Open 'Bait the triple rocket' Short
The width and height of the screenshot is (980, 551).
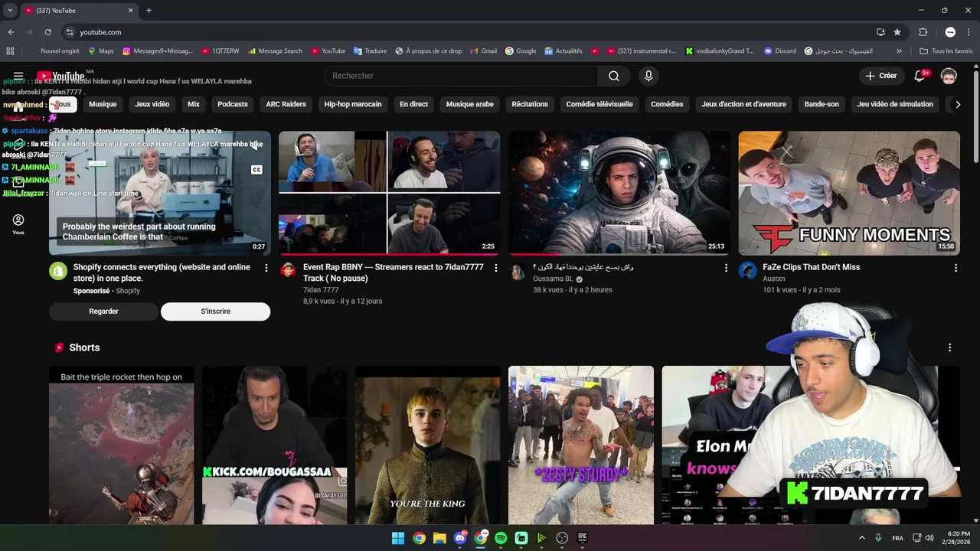tap(121, 445)
